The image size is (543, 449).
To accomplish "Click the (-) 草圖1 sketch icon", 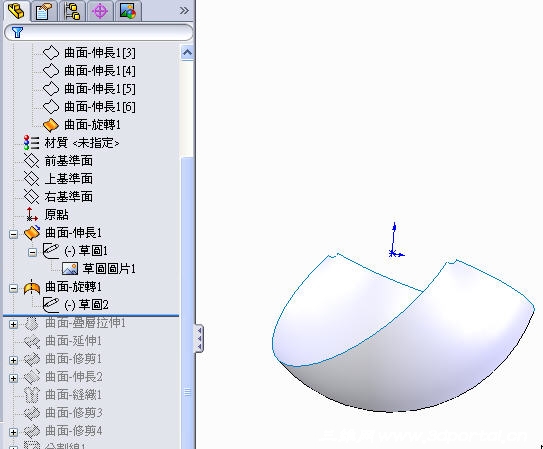I will point(51,251).
